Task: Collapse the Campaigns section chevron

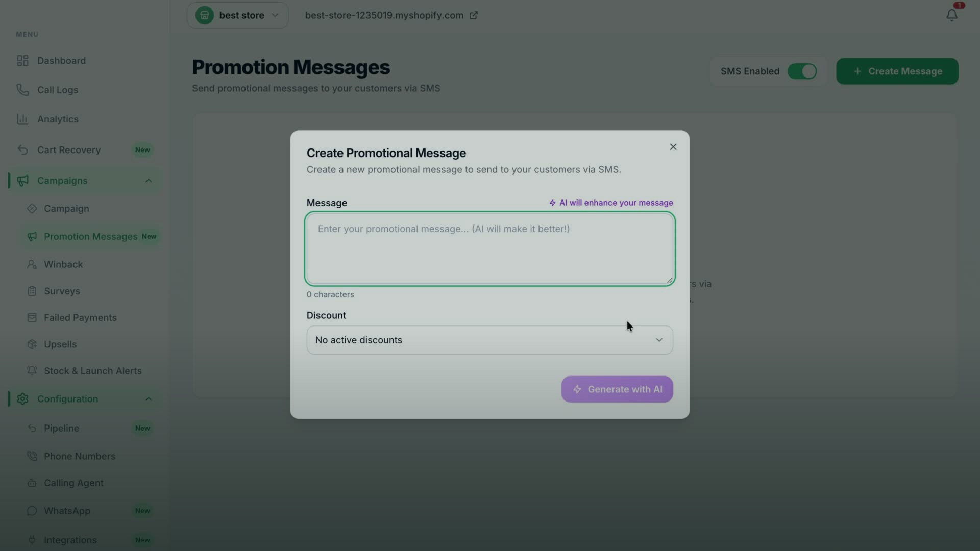Action: coord(149,181)
